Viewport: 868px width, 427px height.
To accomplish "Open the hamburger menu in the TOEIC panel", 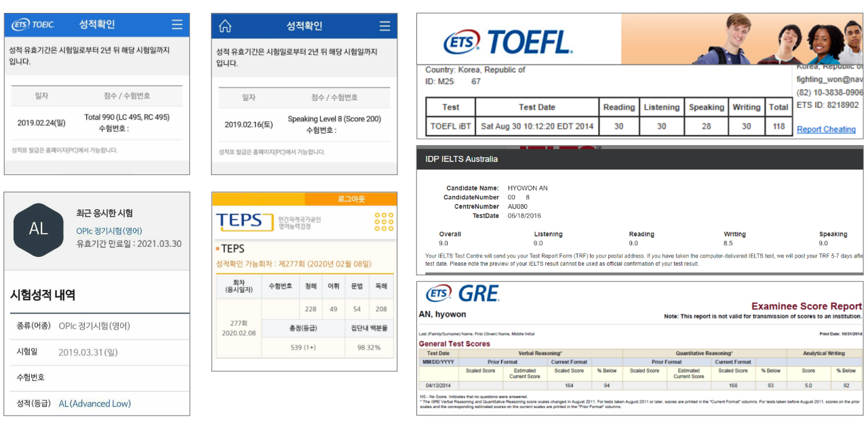I will point(177,24).
